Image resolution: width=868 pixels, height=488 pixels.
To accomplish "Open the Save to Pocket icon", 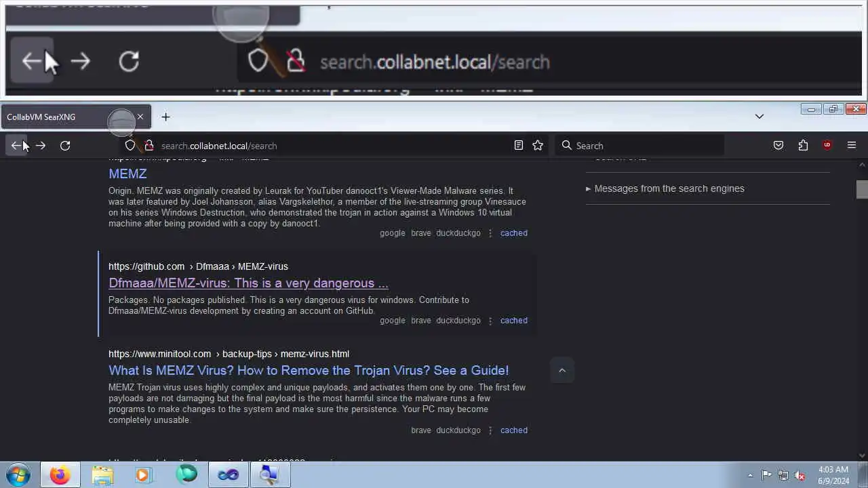I will [778, 146].
